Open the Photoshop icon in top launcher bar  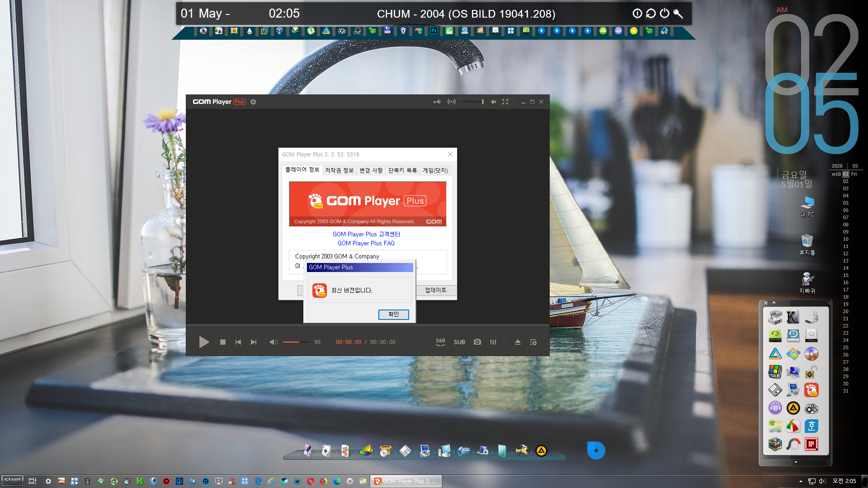click(x=434, y=31)
